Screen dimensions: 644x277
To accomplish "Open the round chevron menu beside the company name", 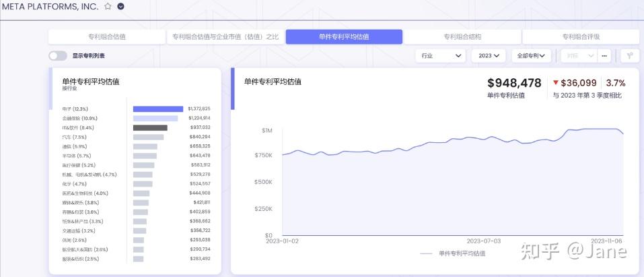I will click(120, 6).
